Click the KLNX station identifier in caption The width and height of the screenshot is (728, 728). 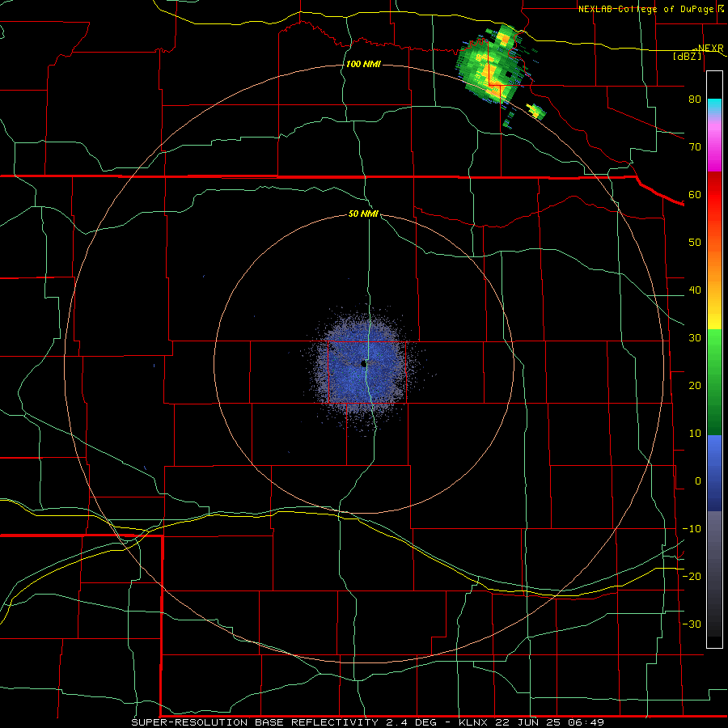[x=476, y=722]
